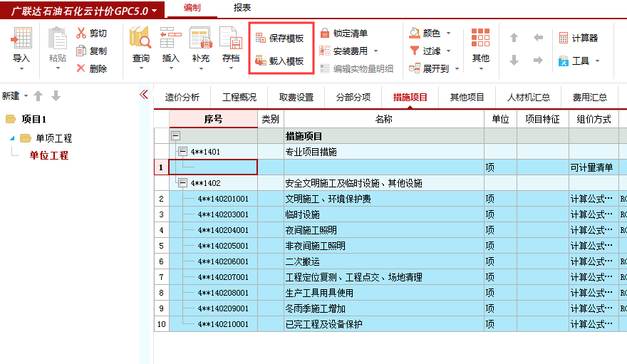Open the 人材机汇总 tab
The image size is (627, 364).
[x=529, y=97]
